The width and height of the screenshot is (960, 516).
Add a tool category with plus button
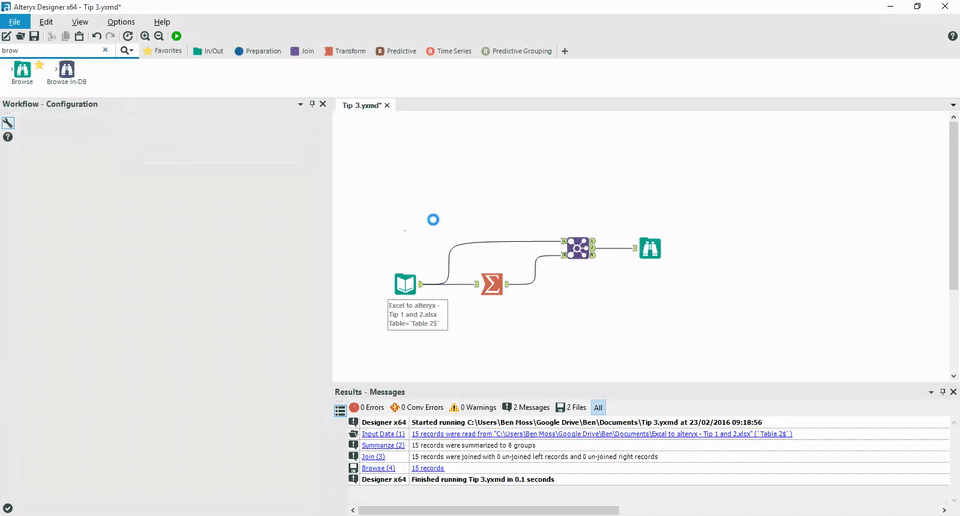pyautogui.click(x=564, y=51)
